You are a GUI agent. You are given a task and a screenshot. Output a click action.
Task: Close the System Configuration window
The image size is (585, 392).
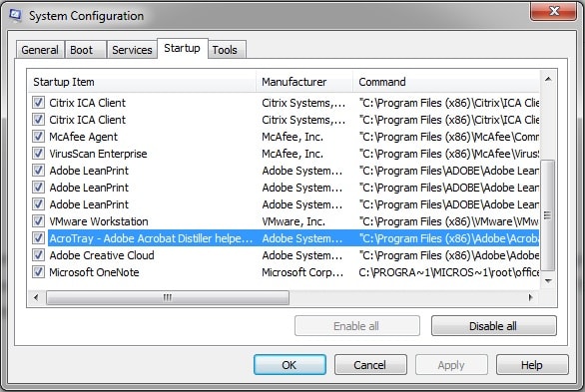click(553, 11)
